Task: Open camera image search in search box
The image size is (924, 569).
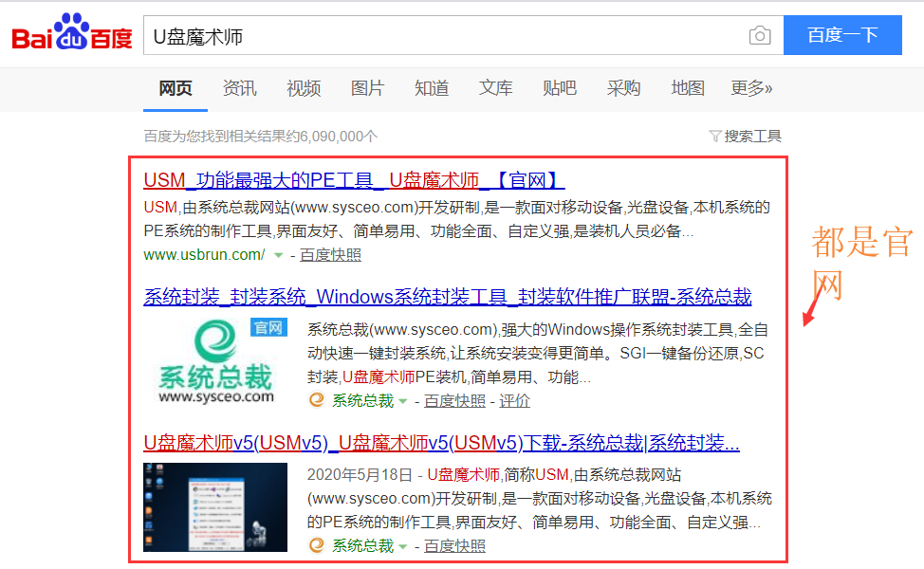Action: point(759,36)
